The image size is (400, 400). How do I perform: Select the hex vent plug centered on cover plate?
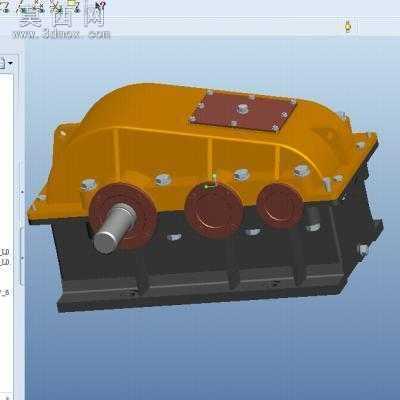[242, 109]
